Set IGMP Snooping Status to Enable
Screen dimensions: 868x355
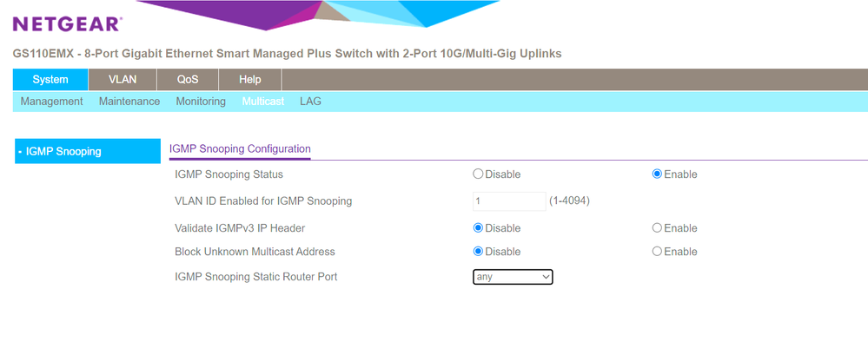click(x=657, y=174)
